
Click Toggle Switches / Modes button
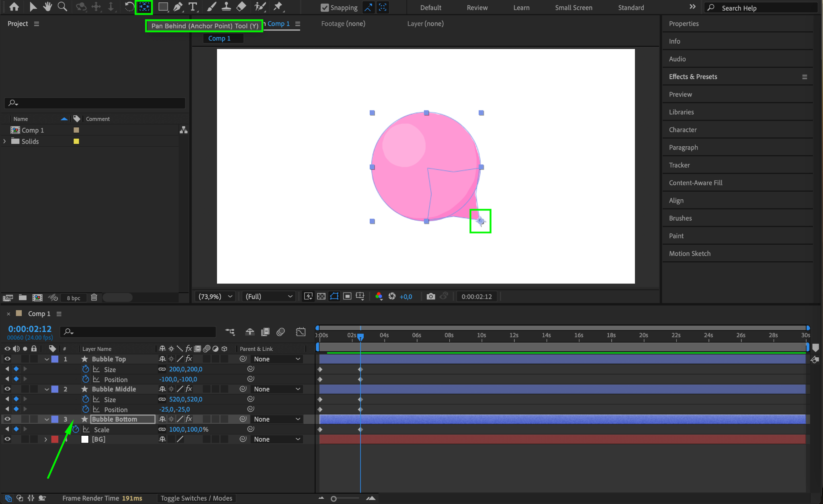pyautogui.click(x=196, y=498)
